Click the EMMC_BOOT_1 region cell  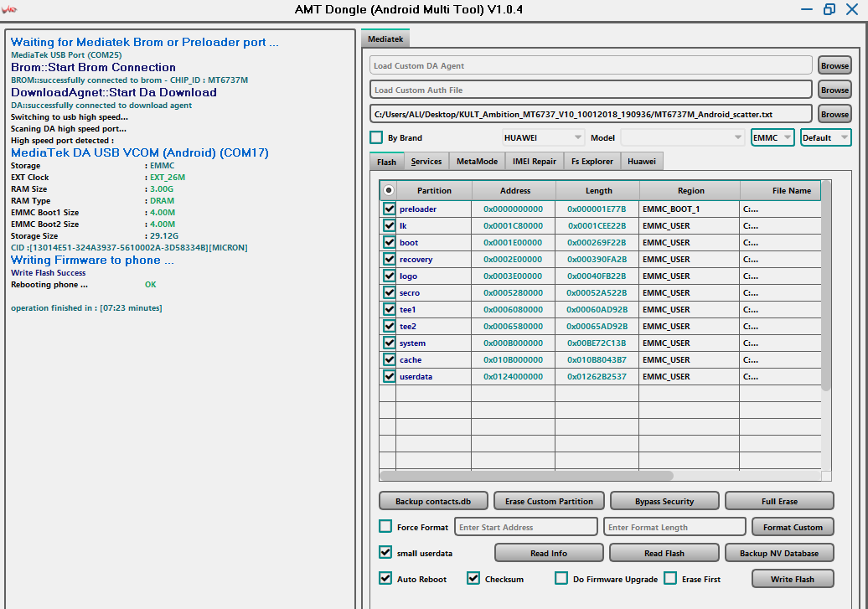(690, 209)
